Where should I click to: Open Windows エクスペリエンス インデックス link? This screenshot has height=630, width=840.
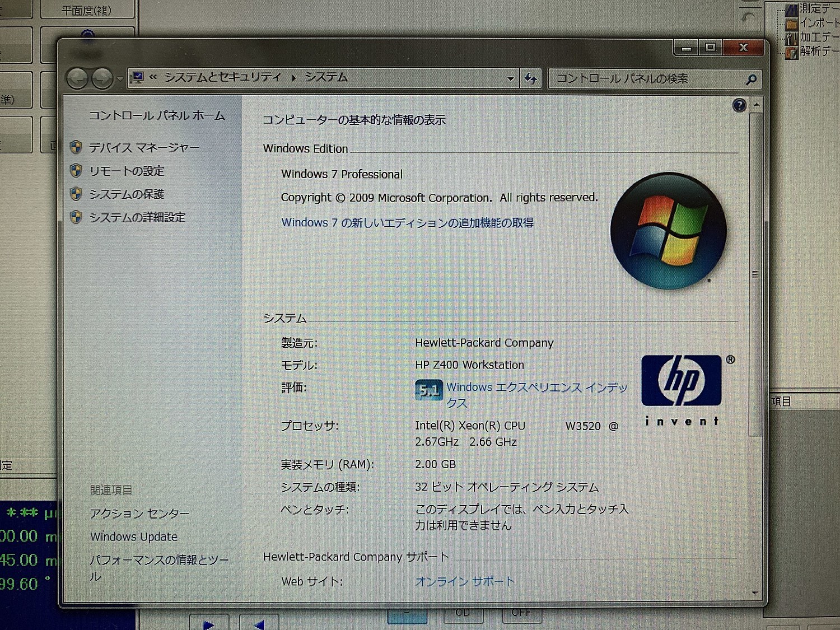(x=536, y=395)
